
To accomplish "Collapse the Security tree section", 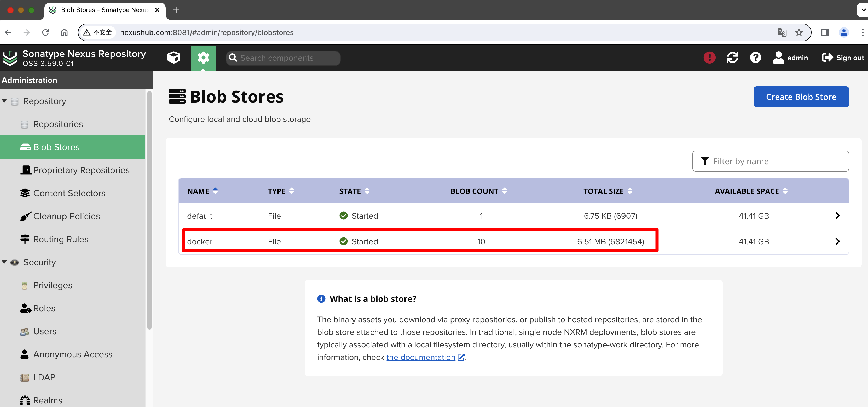I will pyautogui.click(x=4, y=262).
